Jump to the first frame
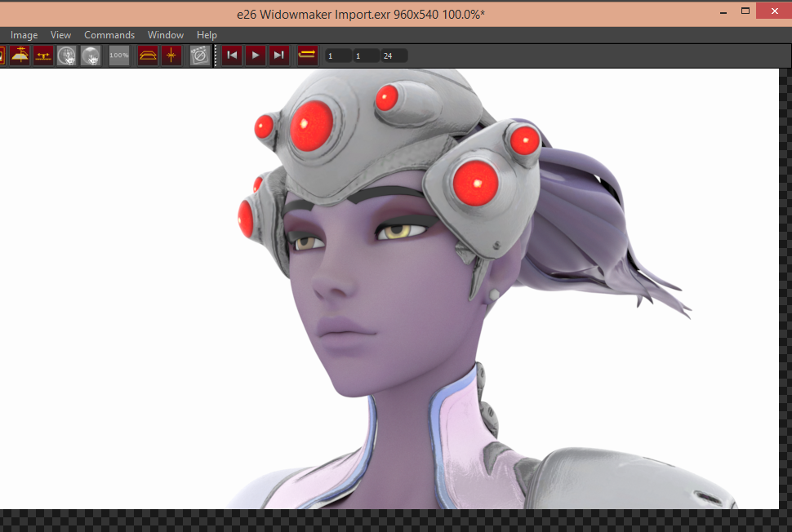The image size is (792, 532). click(x=232, y=55)
